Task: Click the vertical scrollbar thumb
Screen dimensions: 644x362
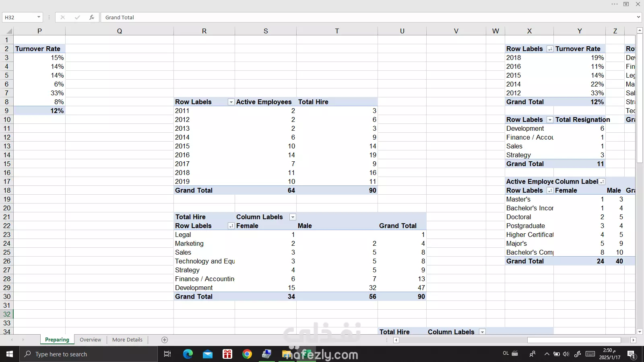Action: click(x=640, y=99)
